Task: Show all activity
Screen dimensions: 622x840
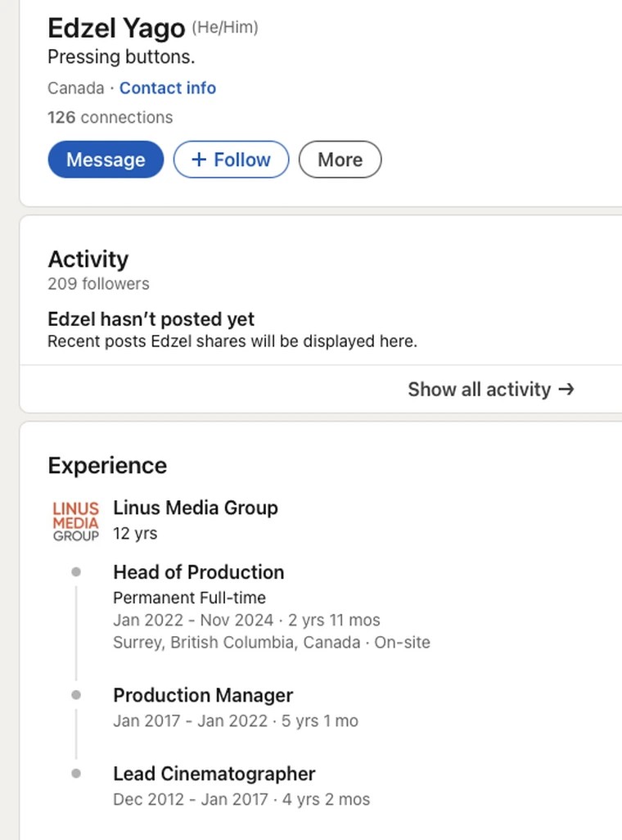Action: [491, 390]
